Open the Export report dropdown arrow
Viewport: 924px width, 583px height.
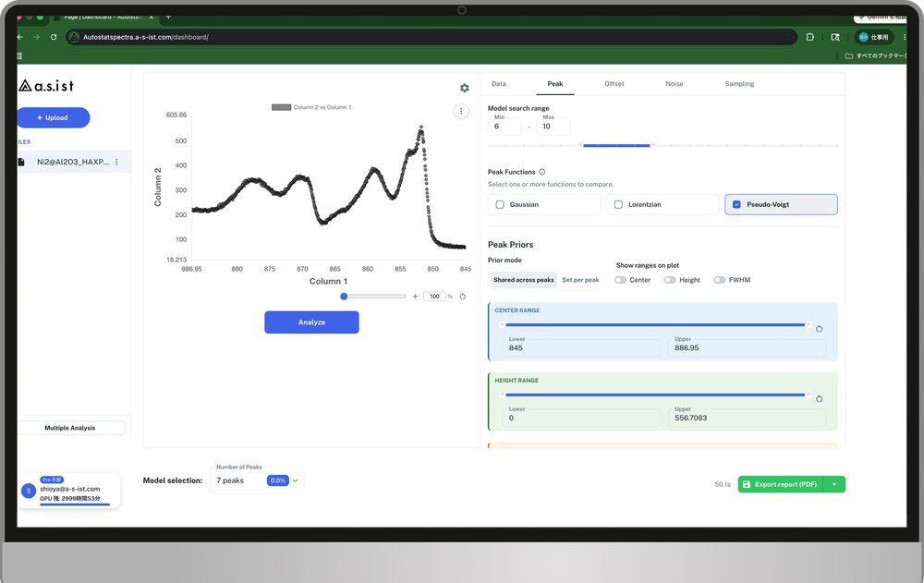[x=834, y=484]
